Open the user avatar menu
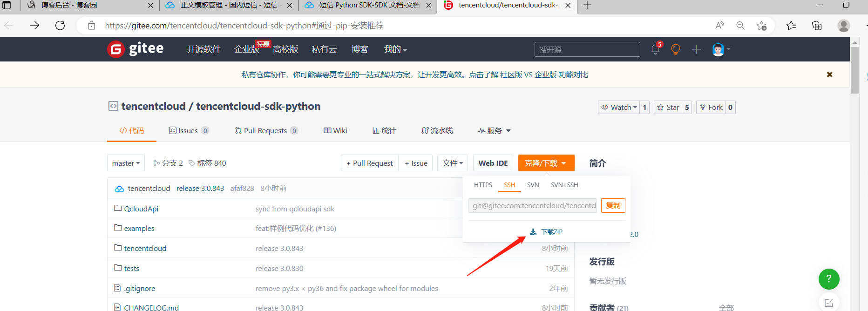The height and width of the screenshot is (311, 868). 721,49
